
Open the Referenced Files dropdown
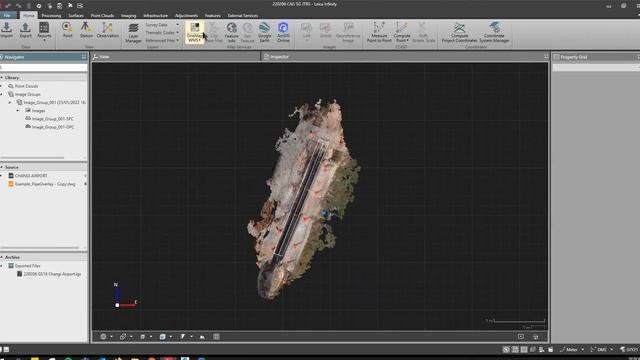point(162,40)
